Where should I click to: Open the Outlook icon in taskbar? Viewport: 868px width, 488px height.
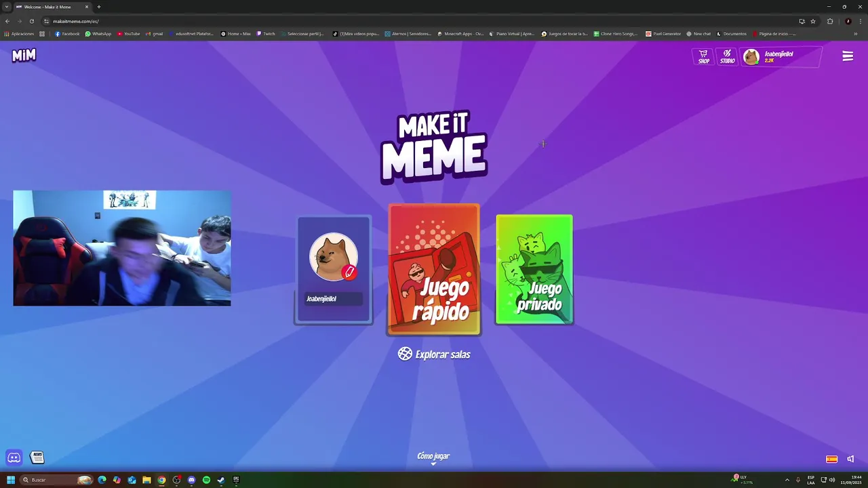pyautogui.click(x=132, y=480)
